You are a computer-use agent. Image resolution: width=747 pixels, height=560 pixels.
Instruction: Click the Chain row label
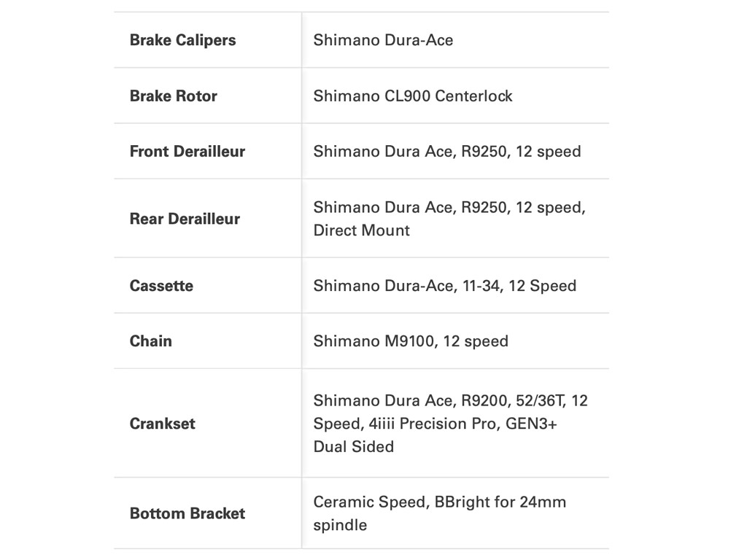[x=150, y=341]
